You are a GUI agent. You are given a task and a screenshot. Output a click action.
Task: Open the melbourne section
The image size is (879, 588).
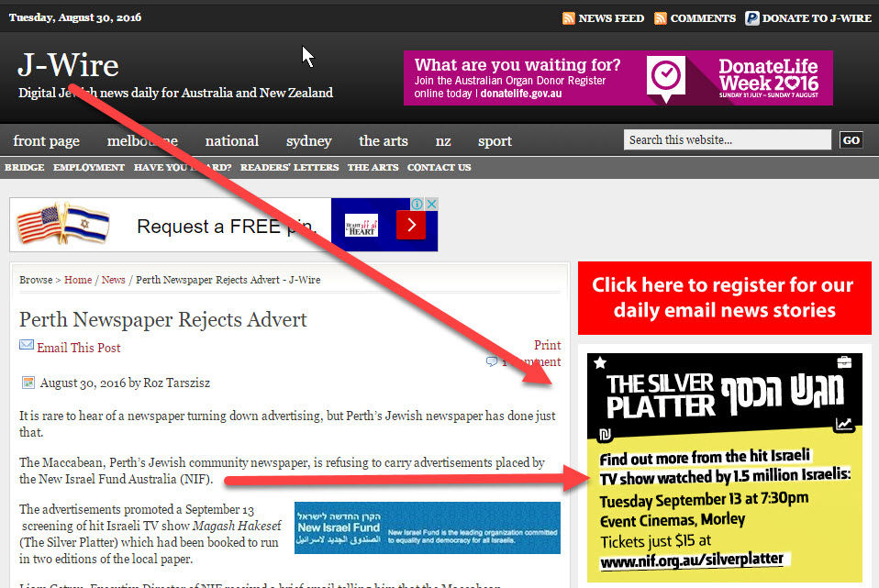[x=142, y=140]
